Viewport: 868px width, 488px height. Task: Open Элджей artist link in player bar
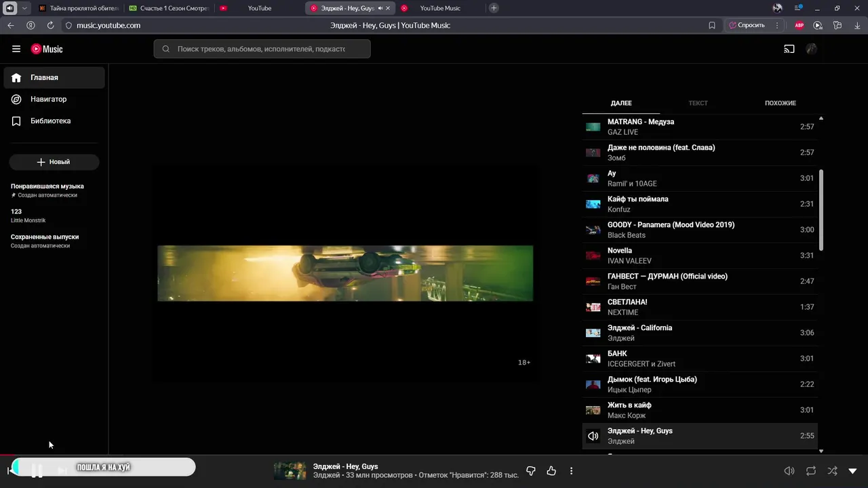326,475
